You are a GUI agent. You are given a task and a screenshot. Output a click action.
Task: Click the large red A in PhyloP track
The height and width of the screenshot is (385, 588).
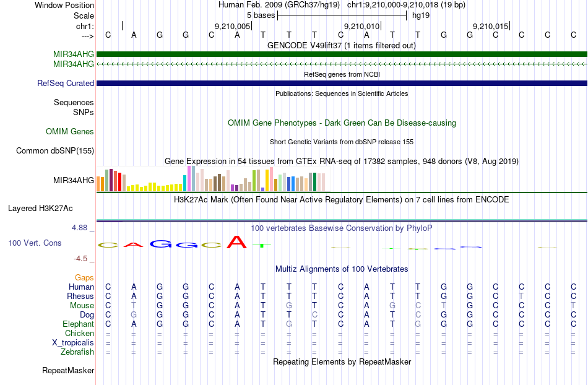coord(237,242)
